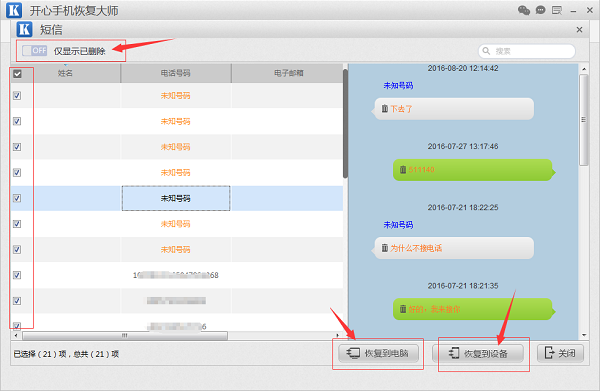The width and height of the screenshot is (600, 391).
Task: Click trash icon beside message 下去了
Action: (385, 109)
